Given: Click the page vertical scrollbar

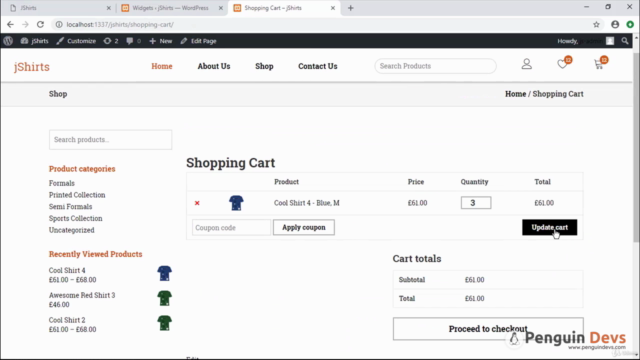Looking at the screenshot, I should click(x=636, y=147).
